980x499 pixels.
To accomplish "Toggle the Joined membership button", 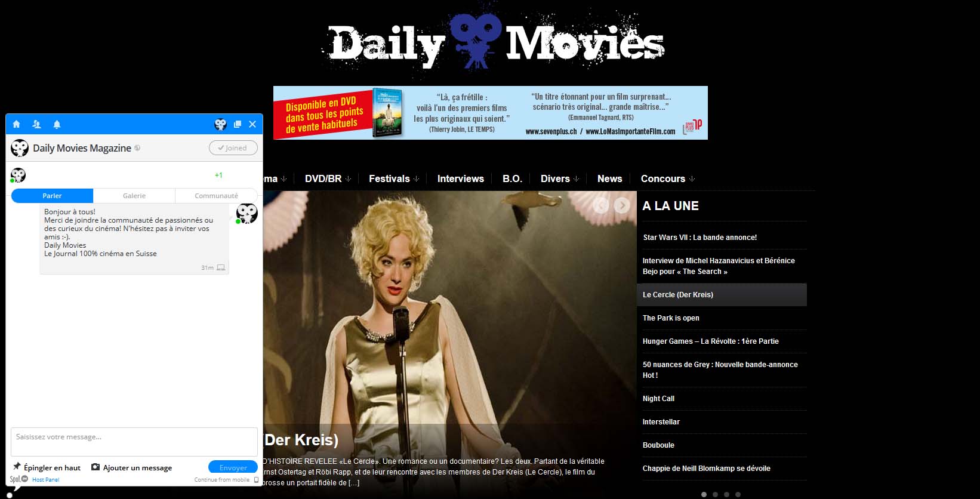I will click(x=233, y=148).
